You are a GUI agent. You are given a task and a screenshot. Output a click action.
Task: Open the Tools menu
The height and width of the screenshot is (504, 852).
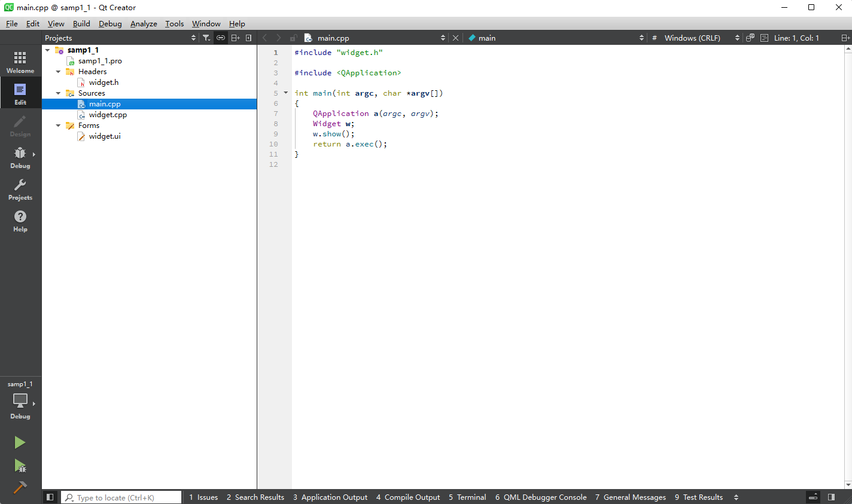click(x=175, y=23)
